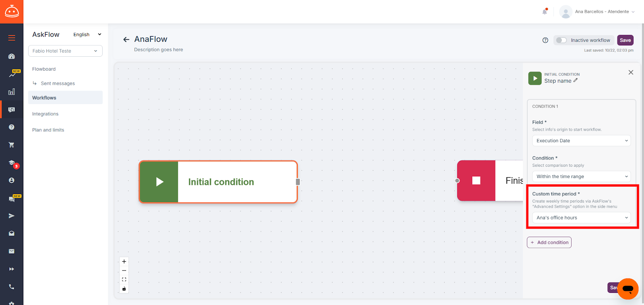This screenshot has height=305, width=644.
Task: Open the hamburger menu in sidebar
Action: (x=12, y=38)
